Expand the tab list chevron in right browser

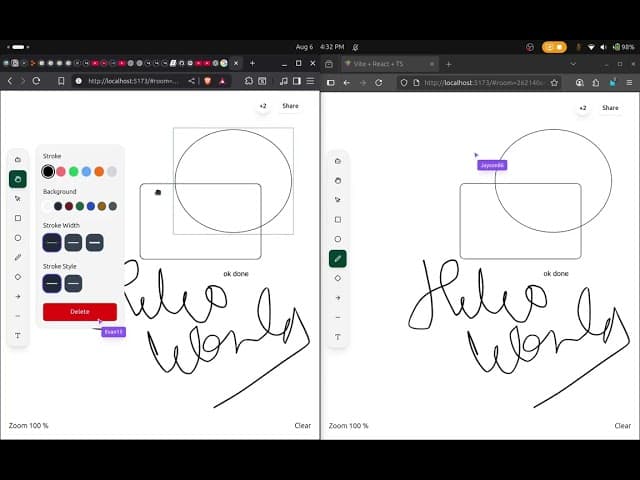[x=573, y=64]
